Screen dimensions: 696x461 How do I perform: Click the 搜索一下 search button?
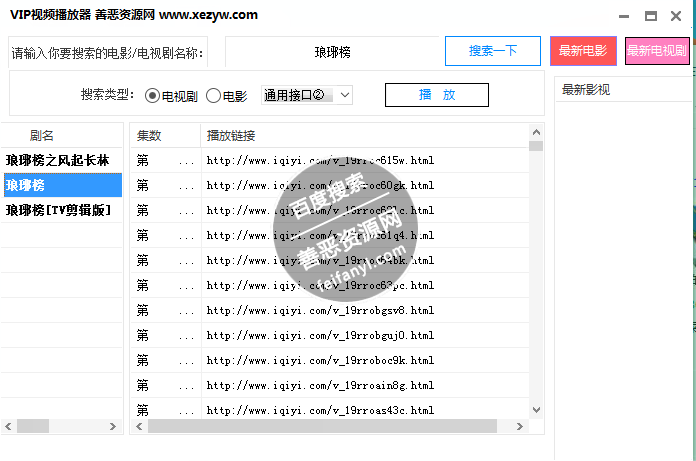pyautogui.click(x=492, y=51)
